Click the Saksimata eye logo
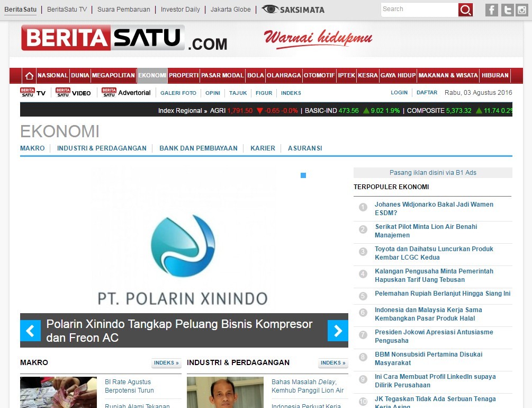Image resolution: width=532 pixels, height=408 pixels. [x=293, y=10]
